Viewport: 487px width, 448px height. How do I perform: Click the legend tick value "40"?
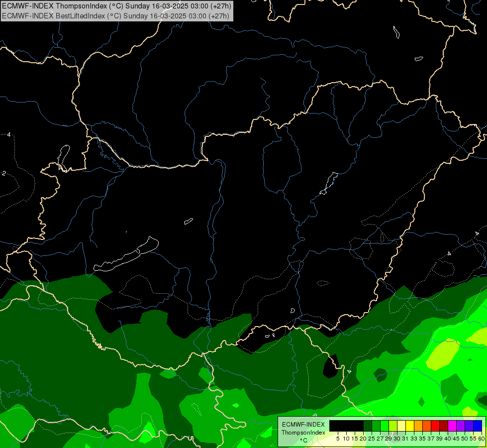pyautogui.click(x=448, y=439)
